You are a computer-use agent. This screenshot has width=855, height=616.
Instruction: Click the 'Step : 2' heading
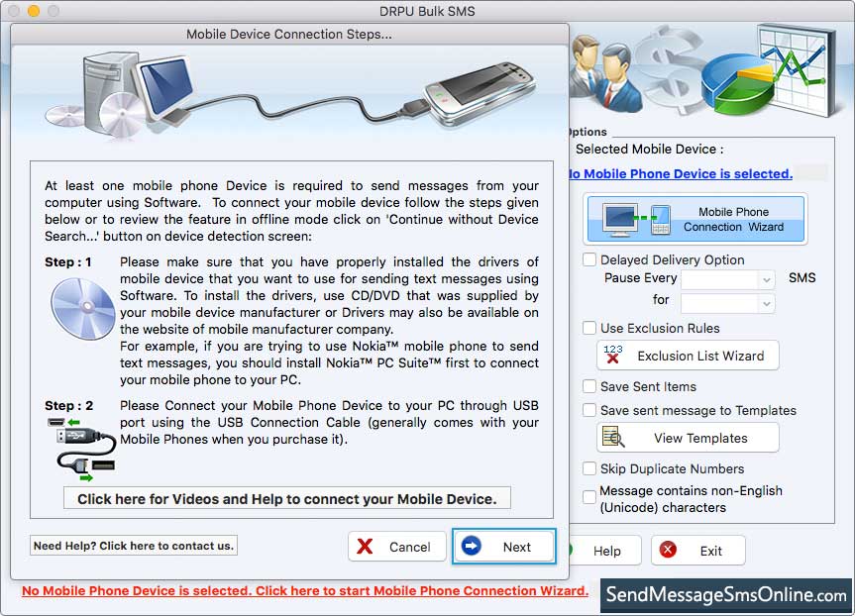(68, 406)
